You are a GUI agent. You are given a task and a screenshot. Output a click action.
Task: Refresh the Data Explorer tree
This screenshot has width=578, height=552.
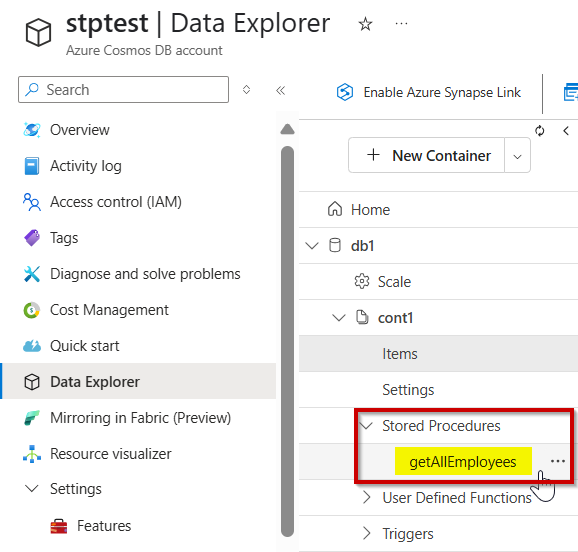coord(539,131)
